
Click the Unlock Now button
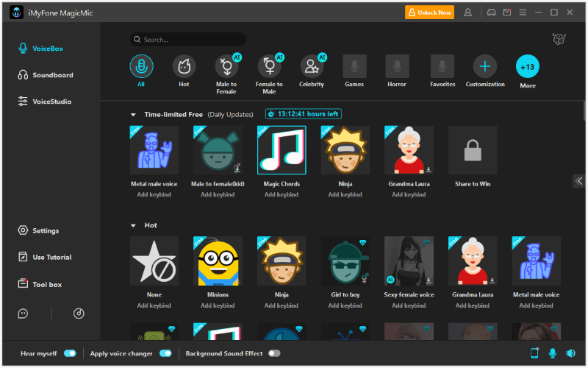pos(429,13)
